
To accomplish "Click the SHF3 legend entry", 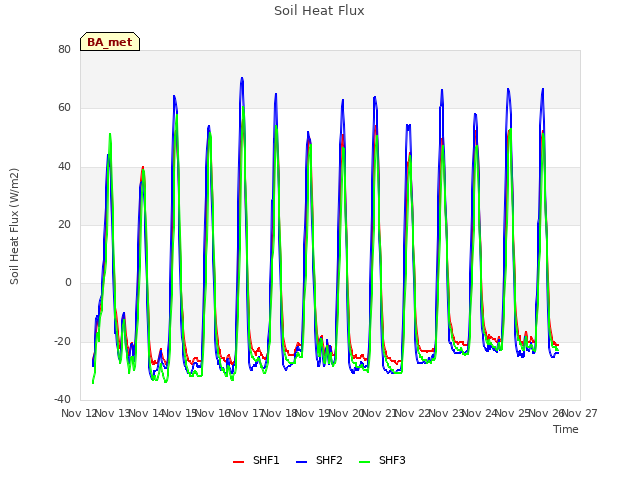I will [x=382, y=460].
